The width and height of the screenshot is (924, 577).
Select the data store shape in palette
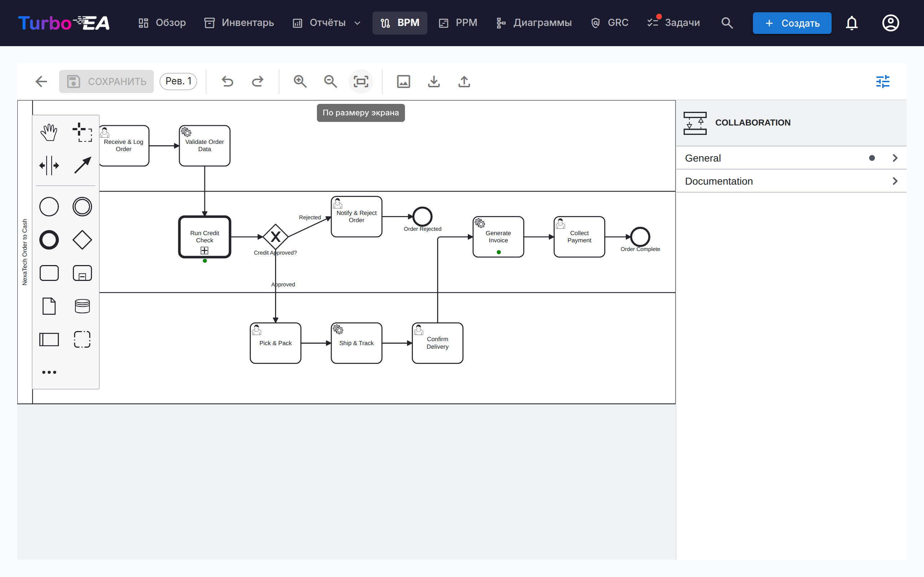(82, 306)
